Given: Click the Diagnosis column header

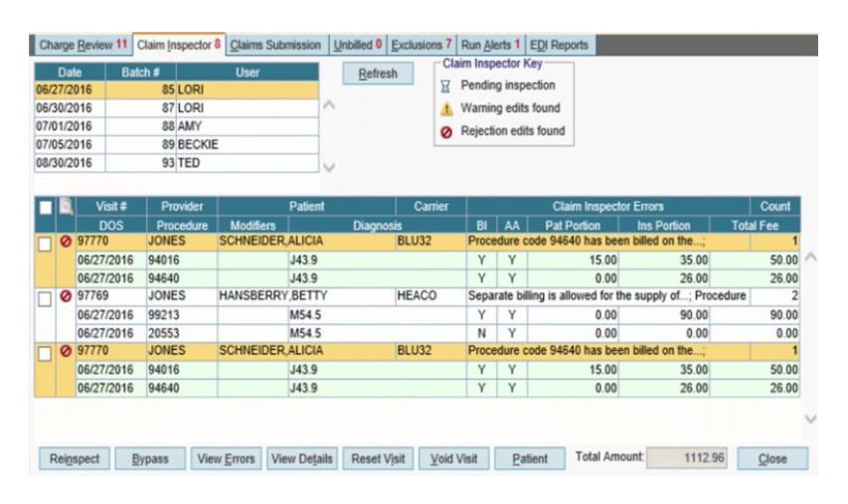Looking at the screenshot, I should tap(378, 226).
